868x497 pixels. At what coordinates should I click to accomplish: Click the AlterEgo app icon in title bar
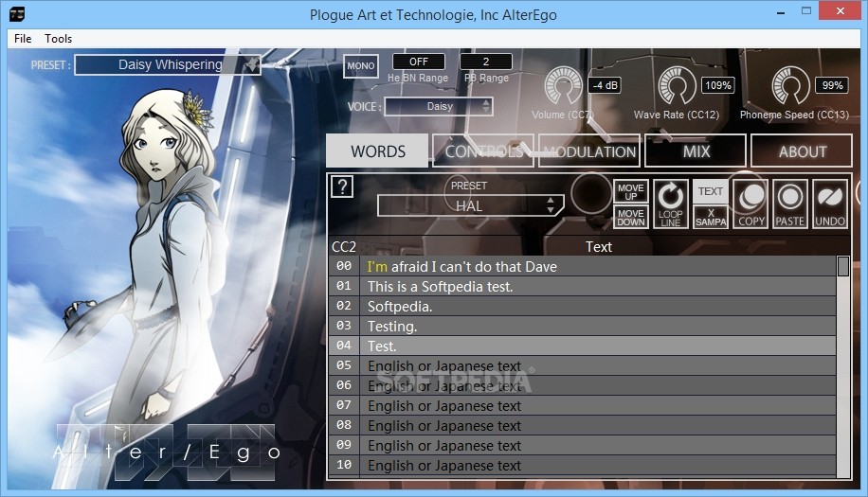click(17, 14)
